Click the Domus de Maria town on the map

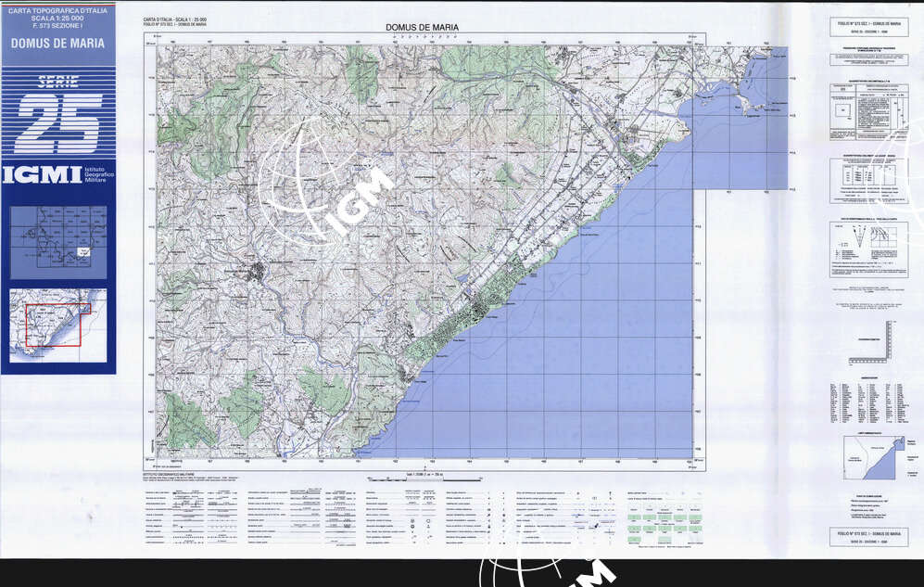tap(258, 270)
